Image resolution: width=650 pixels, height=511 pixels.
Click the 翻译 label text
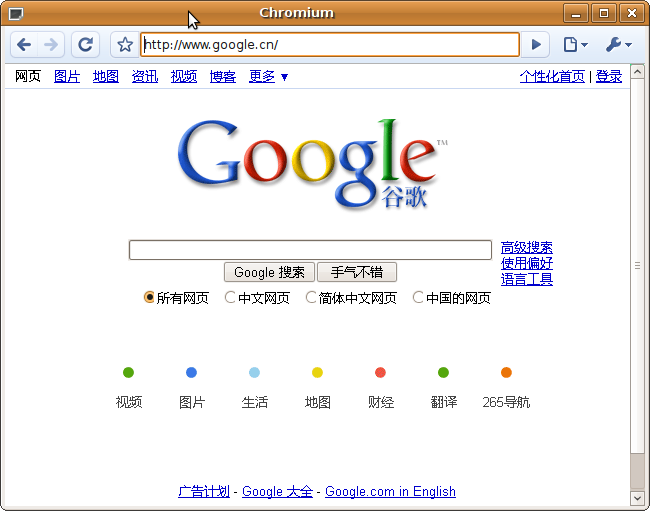pos(444,402)
